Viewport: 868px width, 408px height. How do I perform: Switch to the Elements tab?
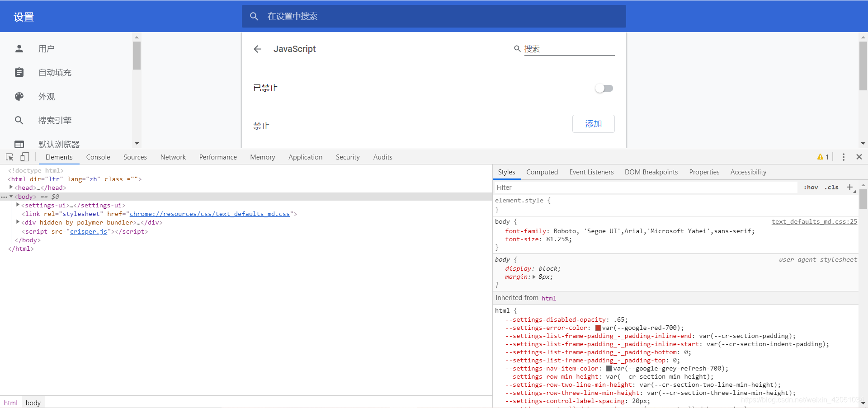[59, 157]
